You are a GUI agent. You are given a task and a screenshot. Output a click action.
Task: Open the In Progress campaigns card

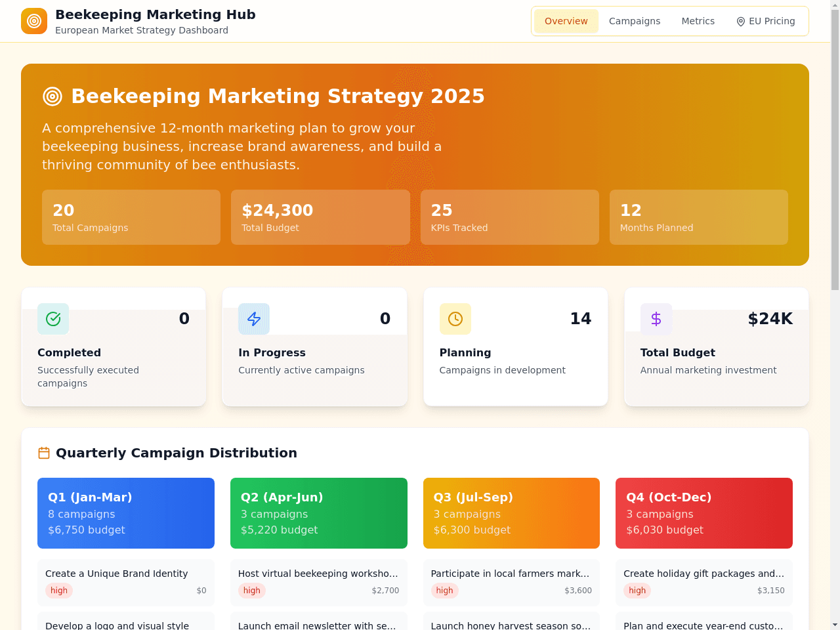(x=314, y=346)
